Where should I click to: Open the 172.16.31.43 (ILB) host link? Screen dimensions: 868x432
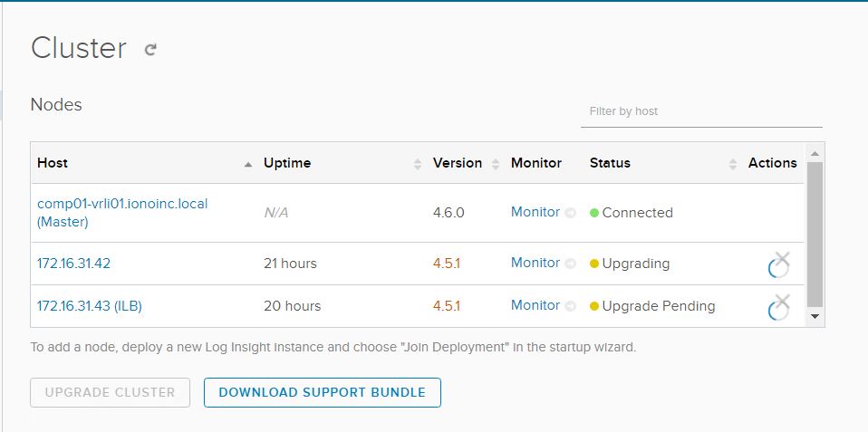89,306
